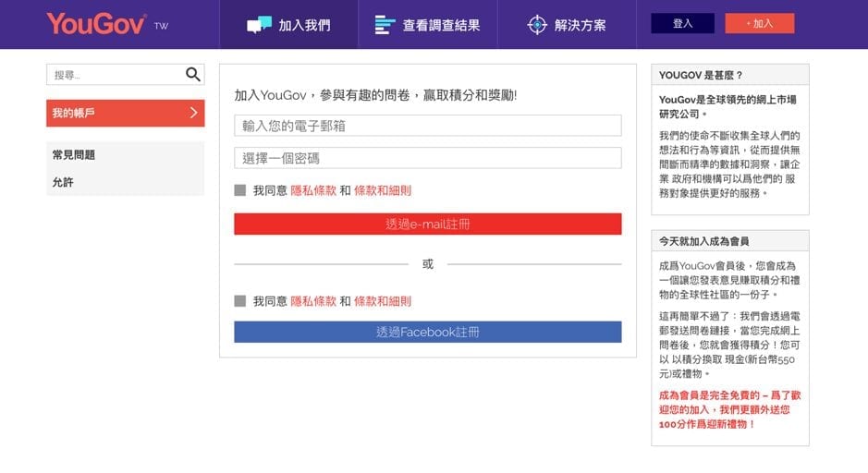Image resolution: width=868 pixels, height=473 pixels.
Task: Open the 解決方案 tab
Action: 567,25
